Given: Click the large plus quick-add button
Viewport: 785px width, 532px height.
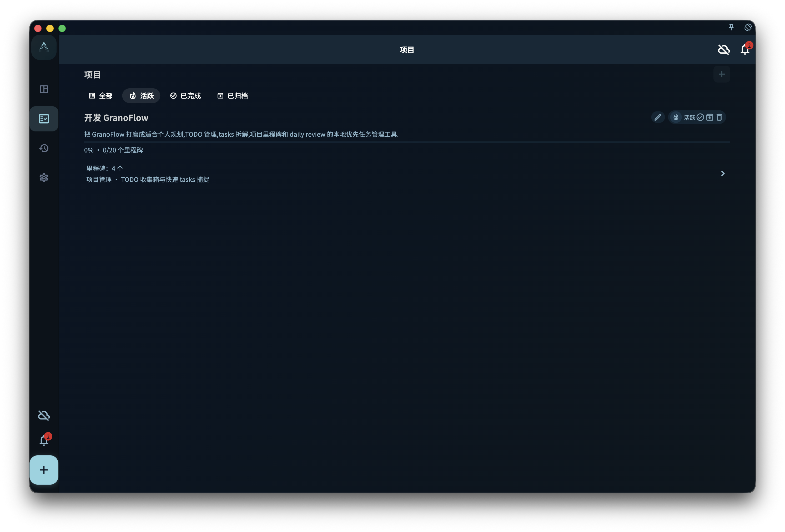Looking at the screenshot, I should (x=44, y=470).
